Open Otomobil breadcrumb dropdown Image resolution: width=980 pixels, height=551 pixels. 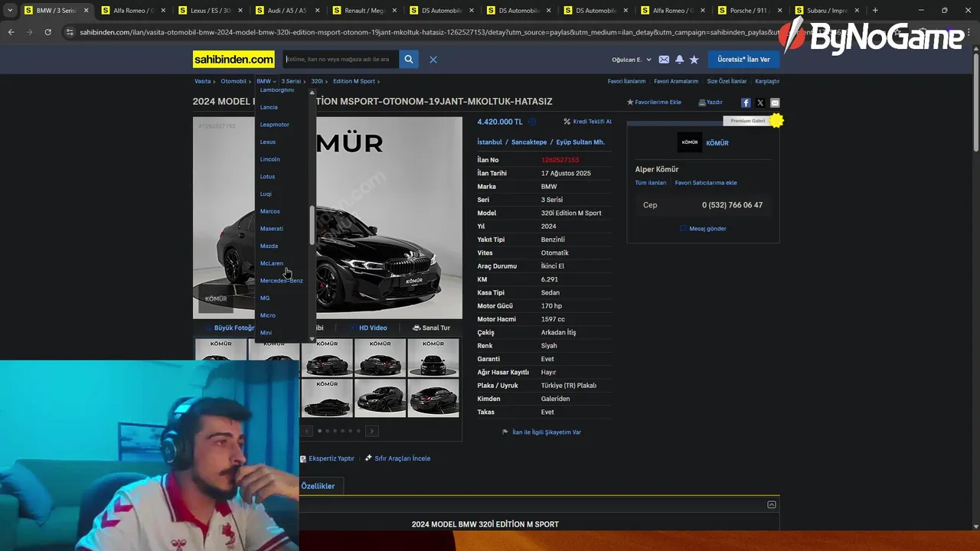236,81
